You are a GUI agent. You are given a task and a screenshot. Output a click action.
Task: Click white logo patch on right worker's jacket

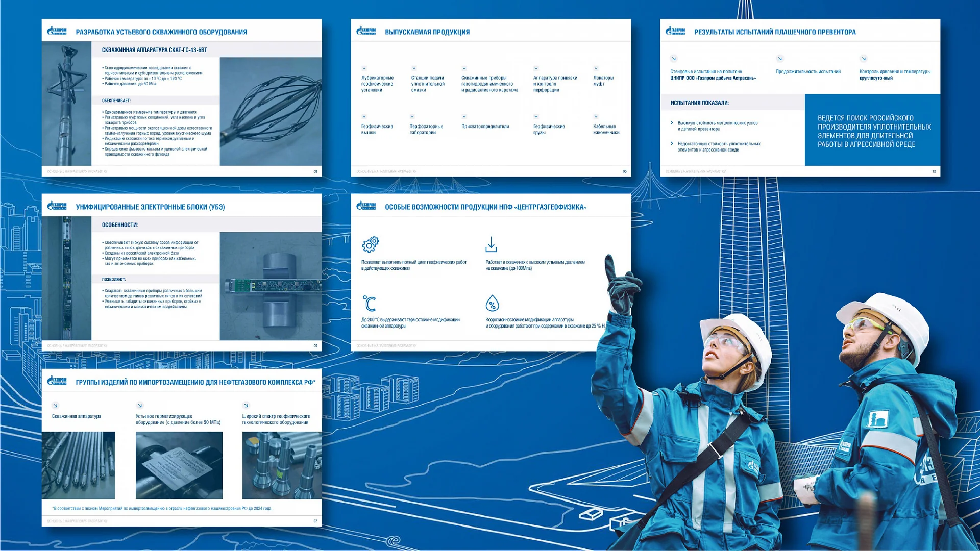pyautogui.click(x=877, y=420)
